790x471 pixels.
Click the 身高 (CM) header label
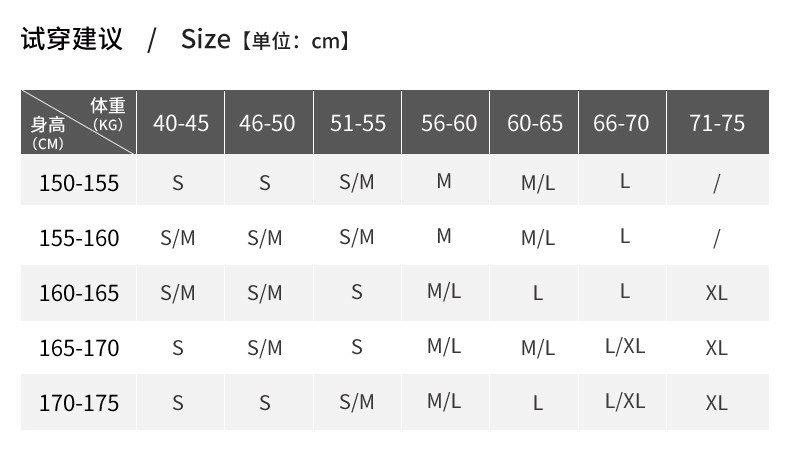[x=48, y=133]
